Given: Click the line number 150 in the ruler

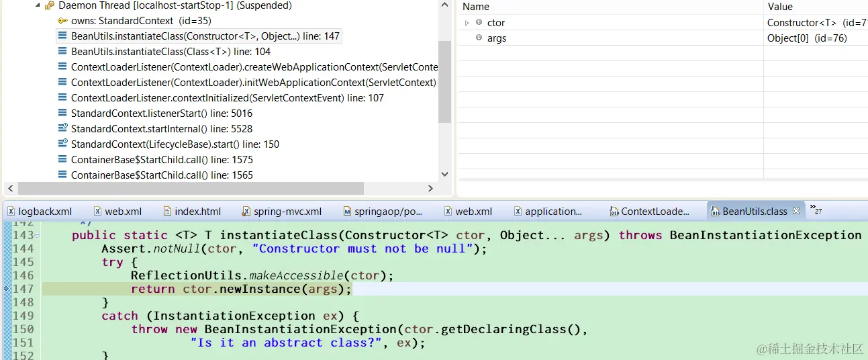Looking at the screenshot, I should coord(23,329).
